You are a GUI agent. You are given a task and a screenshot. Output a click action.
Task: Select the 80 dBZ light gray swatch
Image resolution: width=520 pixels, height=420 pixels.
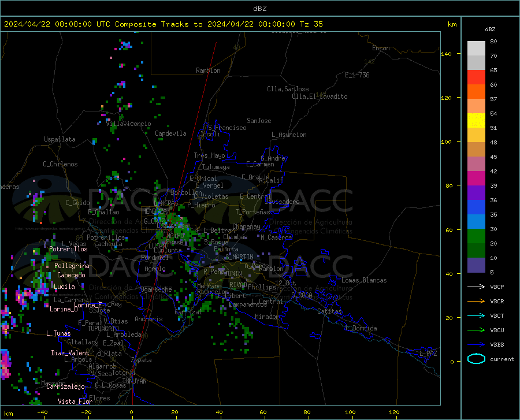(476, 49)
